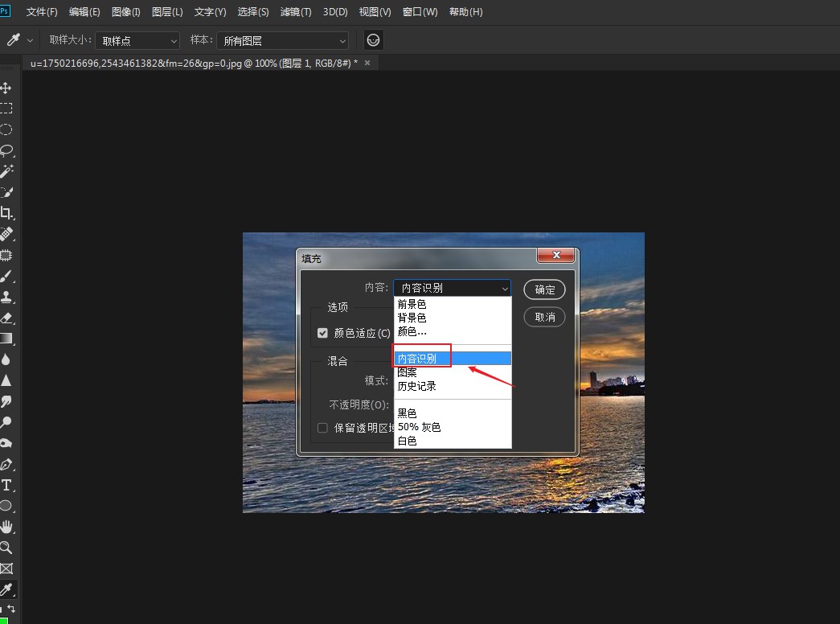The width and height of the screenshot is (840, 624).
Task: Uncheck the 颜色适应(C) checkbox
Action: coord(323,333)
